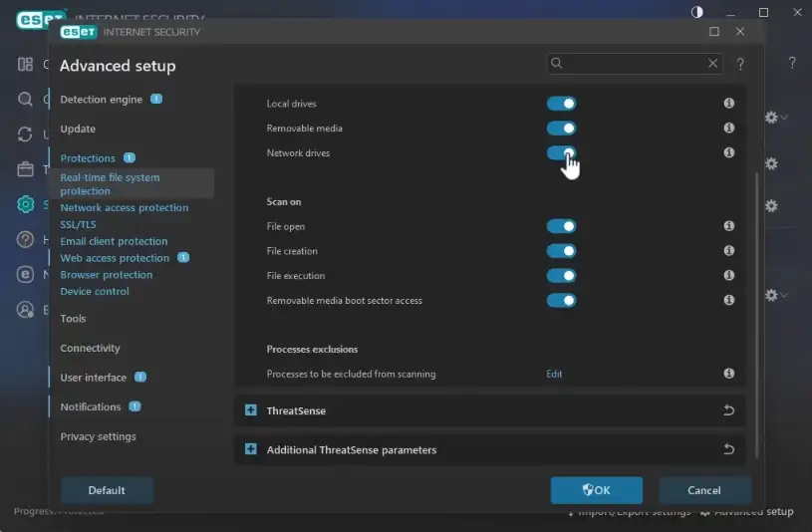Expand the ThreatSense section
The height and width of the screenshot is (532, 812).
(x=250, y=410)
